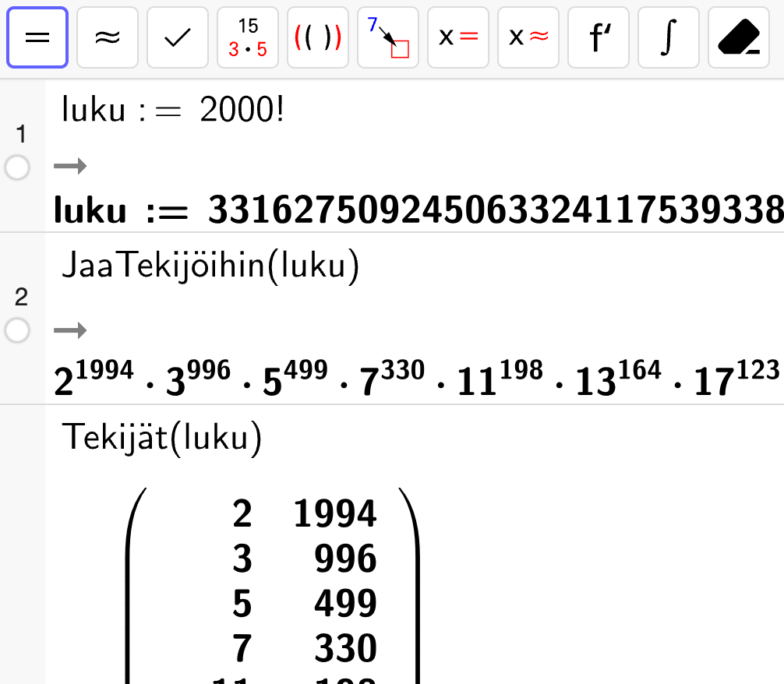This screenshot has width=784, height=684.
Task: Click the Derivative f′ tool
Action: (599, 37)
